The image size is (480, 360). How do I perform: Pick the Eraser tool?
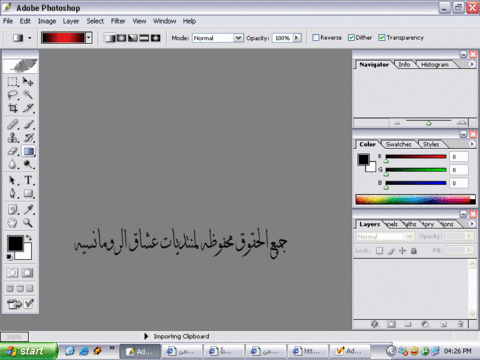[13, 151]
